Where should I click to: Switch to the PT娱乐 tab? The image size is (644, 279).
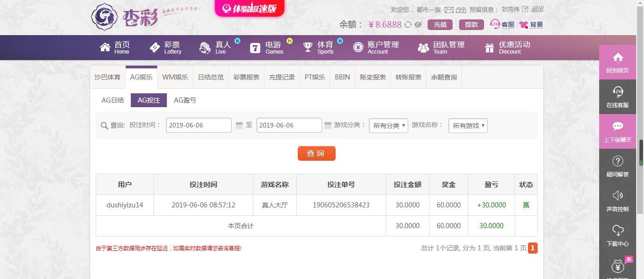click(x=315, y=77)
